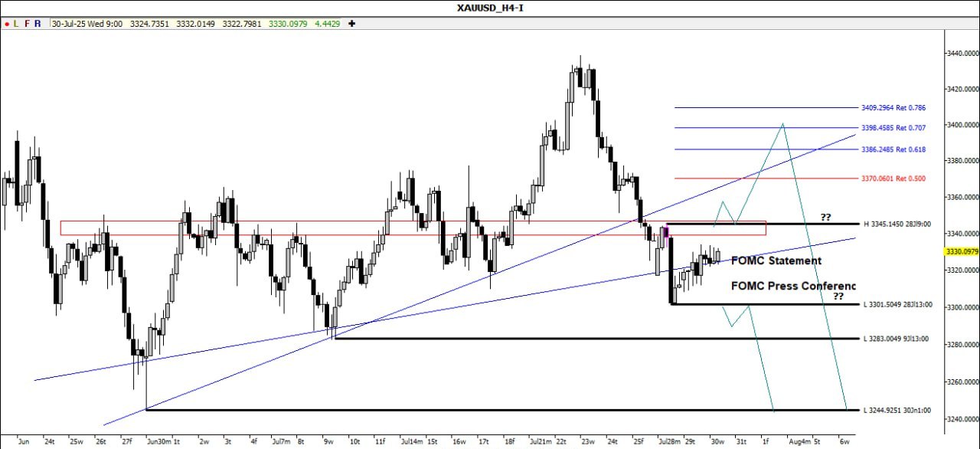Click the H 3345.1450 high level label
The height and width of the screenshot is (449, 980).
[x=897, y=224]
